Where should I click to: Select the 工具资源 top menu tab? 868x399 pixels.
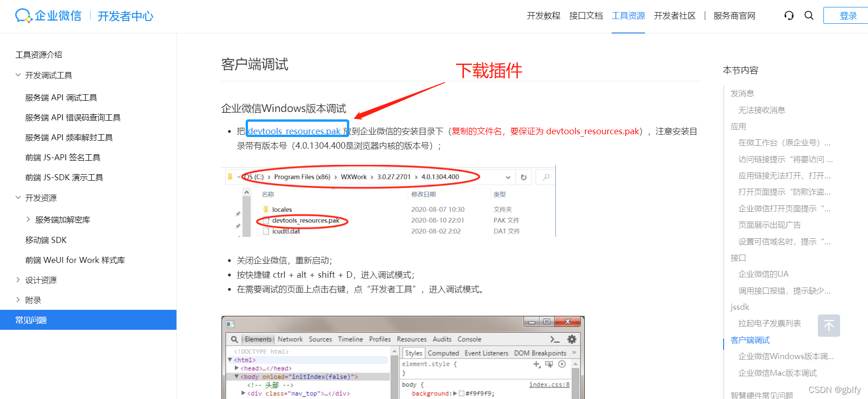click(628, 16)
